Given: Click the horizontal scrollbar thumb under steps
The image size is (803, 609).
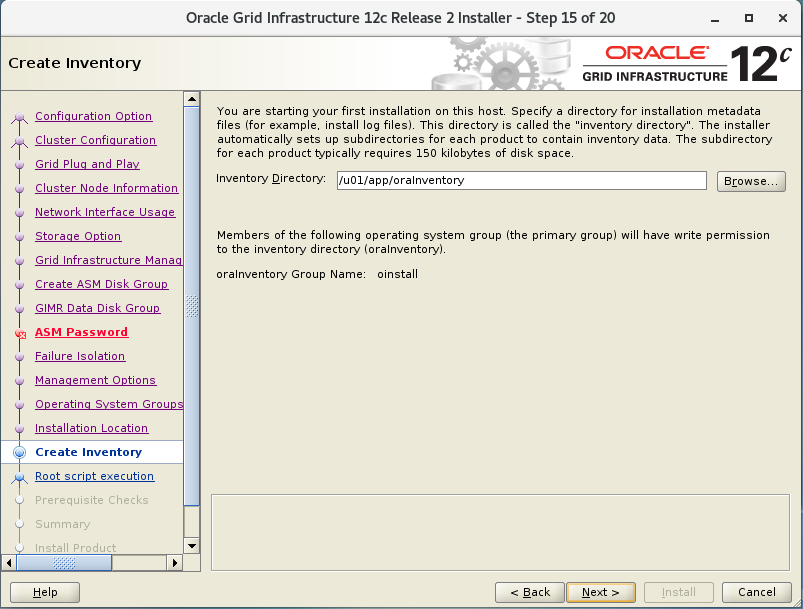Looking at the screenshot, I should coord(64,563).
